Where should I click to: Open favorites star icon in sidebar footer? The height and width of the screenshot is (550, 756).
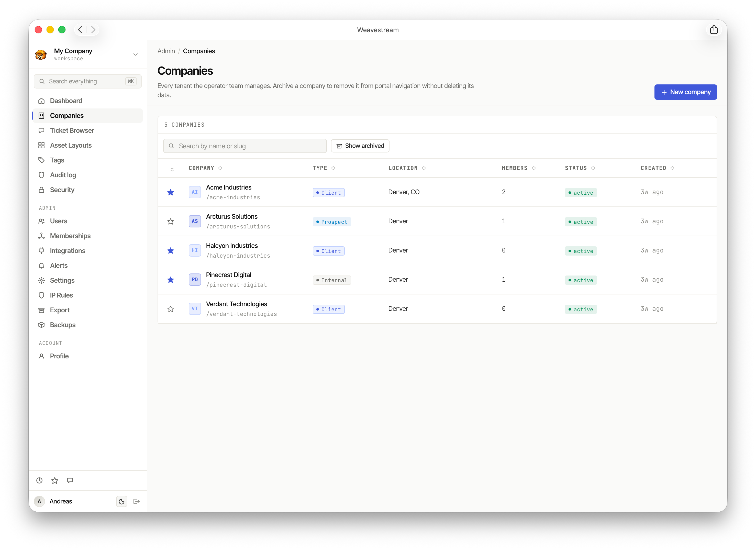tap(55, 481)
